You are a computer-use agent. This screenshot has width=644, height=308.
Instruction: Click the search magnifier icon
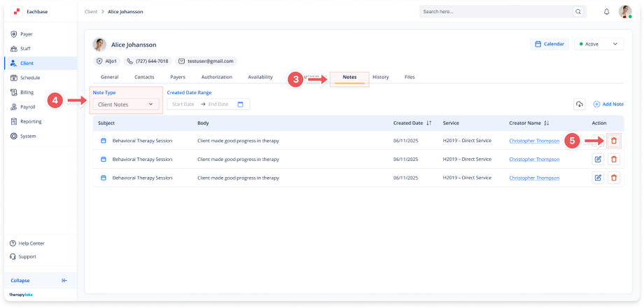[577, 12]
